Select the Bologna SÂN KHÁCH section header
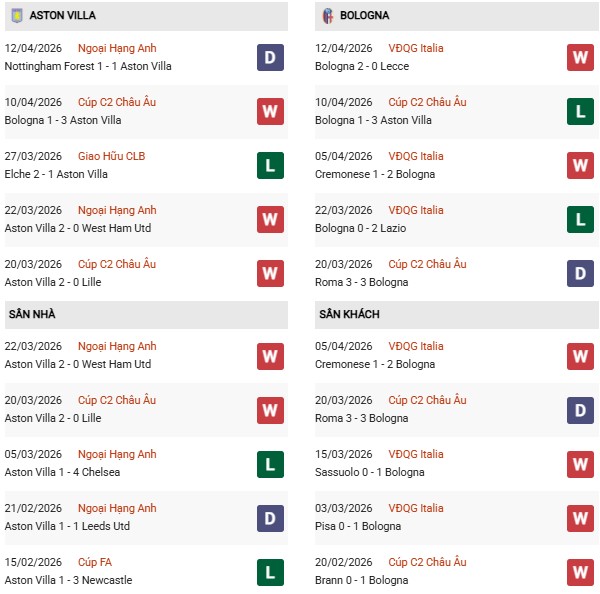 351,314
